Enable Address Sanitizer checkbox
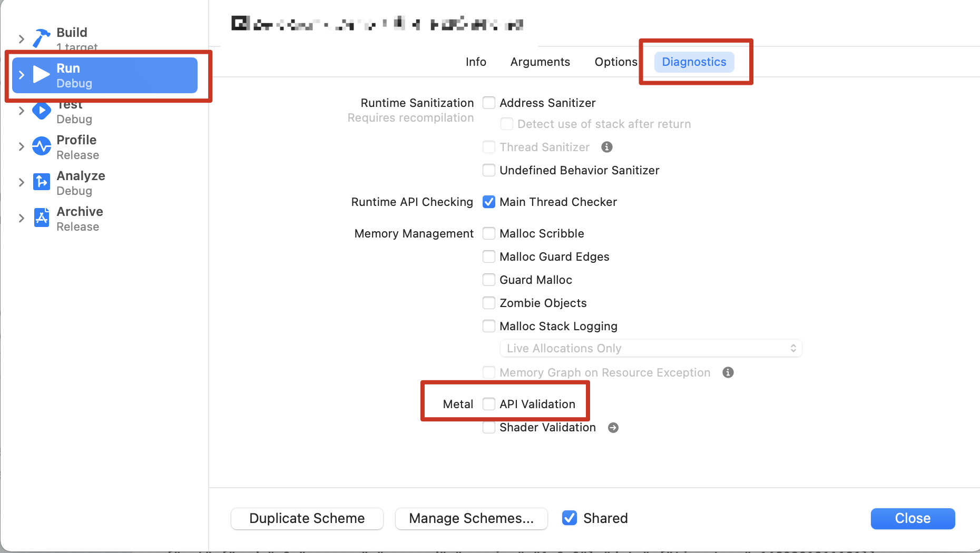The height and width of the screenshot is (553, 980). click(x=489, y=103)
